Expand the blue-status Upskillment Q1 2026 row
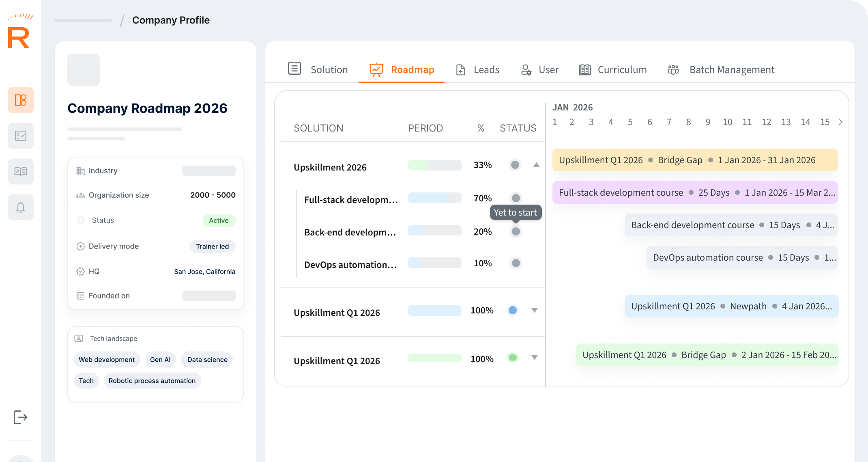This screenshot has height=462, width=868. pyautogui.click(x=535, y=310)
